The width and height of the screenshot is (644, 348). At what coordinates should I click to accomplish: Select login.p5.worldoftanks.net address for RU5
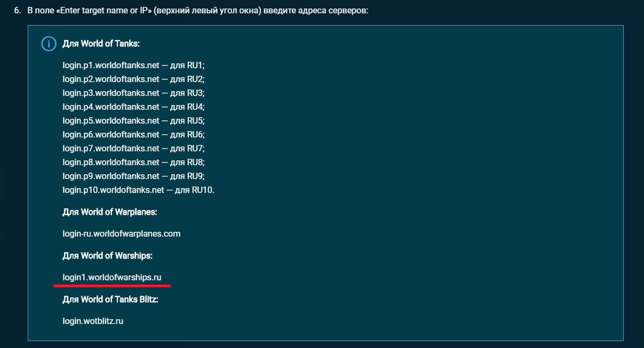pyautogui.click(x=111, y=120)
